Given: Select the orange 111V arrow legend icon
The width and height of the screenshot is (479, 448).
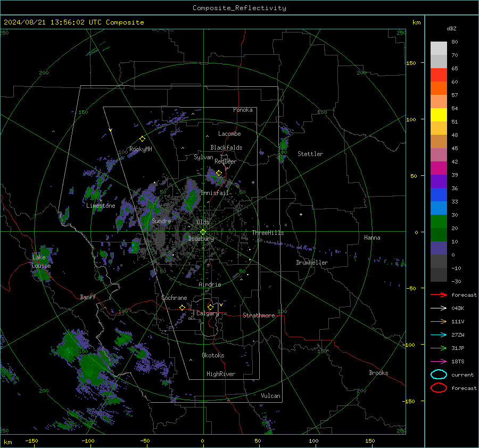Looking at the screenshot, I should click(x=439, y=321).
